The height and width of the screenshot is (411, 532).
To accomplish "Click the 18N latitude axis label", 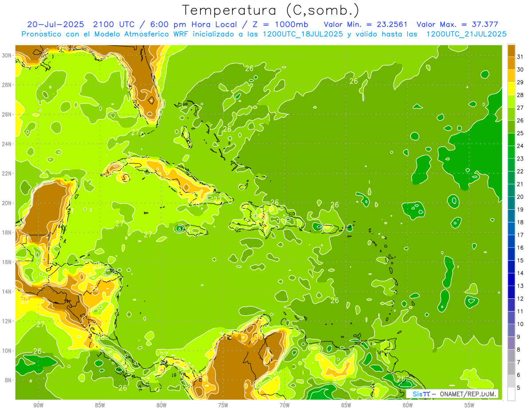I will coord(7,232).
